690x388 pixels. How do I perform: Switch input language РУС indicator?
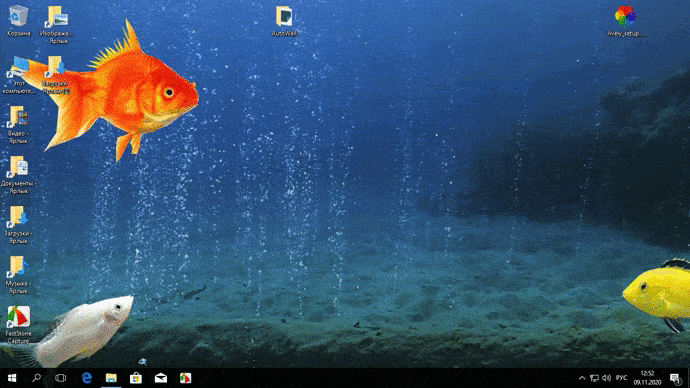(621, 378)
